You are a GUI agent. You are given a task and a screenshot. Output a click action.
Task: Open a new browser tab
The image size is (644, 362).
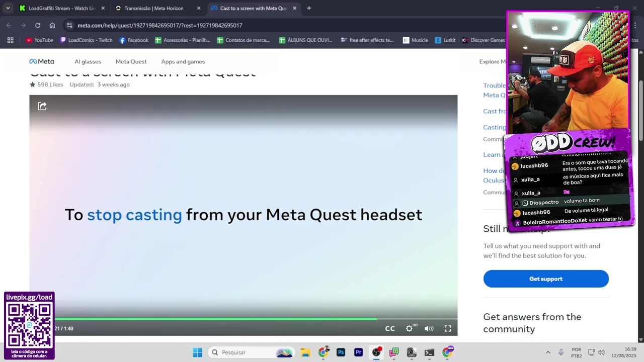(309, 8)
